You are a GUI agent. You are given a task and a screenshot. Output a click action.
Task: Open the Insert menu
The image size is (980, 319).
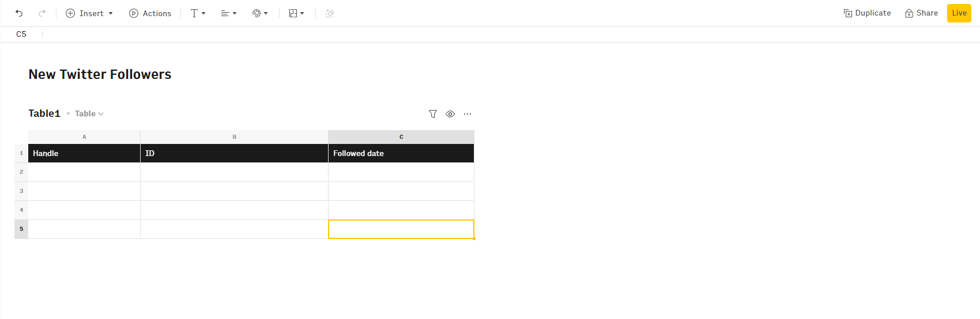pos(89,13)
